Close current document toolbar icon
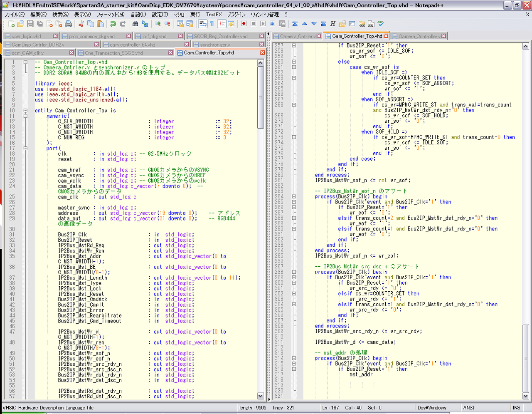 click(x=49, y=24)
